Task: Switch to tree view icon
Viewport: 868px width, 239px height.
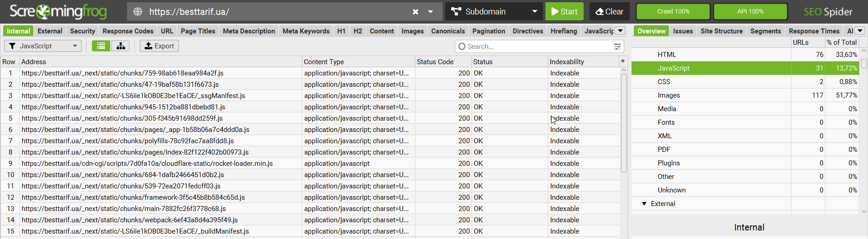Action: click(121, 46)
